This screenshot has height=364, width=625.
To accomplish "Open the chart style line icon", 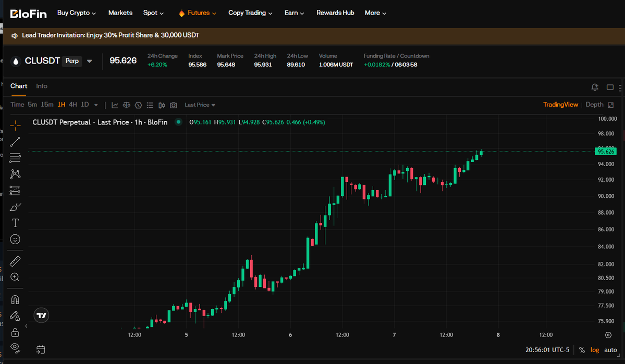I will (x=115, y=105).
